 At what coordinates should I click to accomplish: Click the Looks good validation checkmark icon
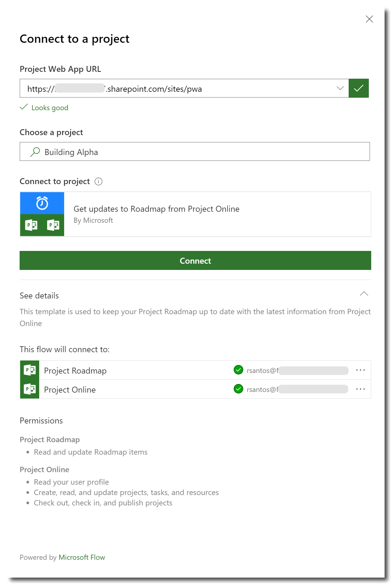click(x=24, y=107)
